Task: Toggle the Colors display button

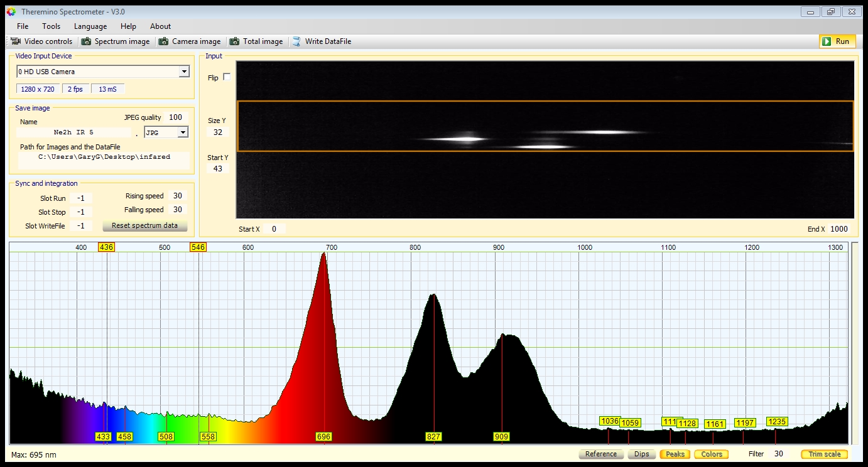Action: click(x=711, y=454)
